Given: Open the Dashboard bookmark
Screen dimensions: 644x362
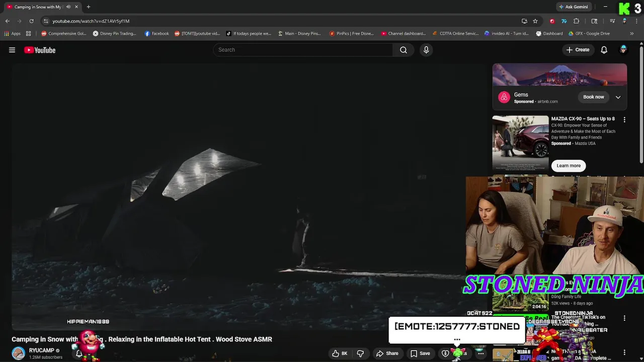Looking at the screenshot, I should click(549, 34).
